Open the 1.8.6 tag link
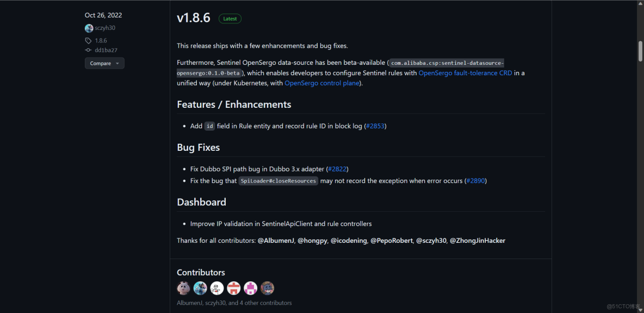The width and height of the screenshot is (644, 313). click(101, 40)
